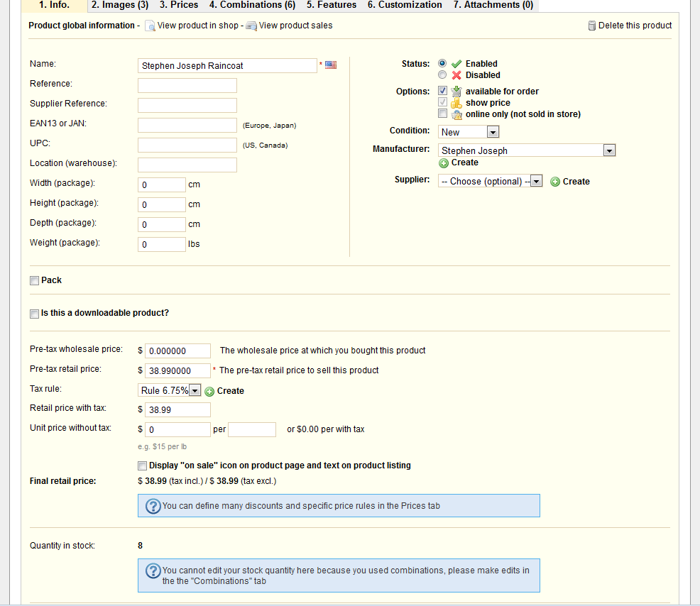Click the Depth (package) field
The width and height of the screenshot is (700, 606).
(162, 224)
